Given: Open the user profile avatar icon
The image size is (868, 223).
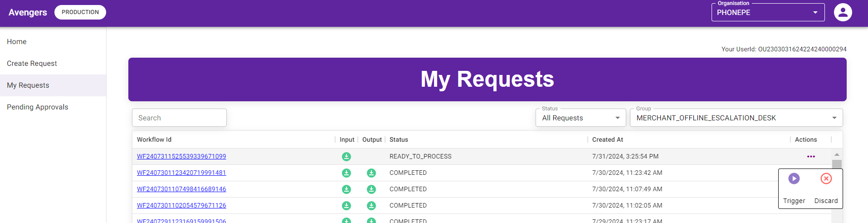Looking at the screenshot, I should (843, 12).
